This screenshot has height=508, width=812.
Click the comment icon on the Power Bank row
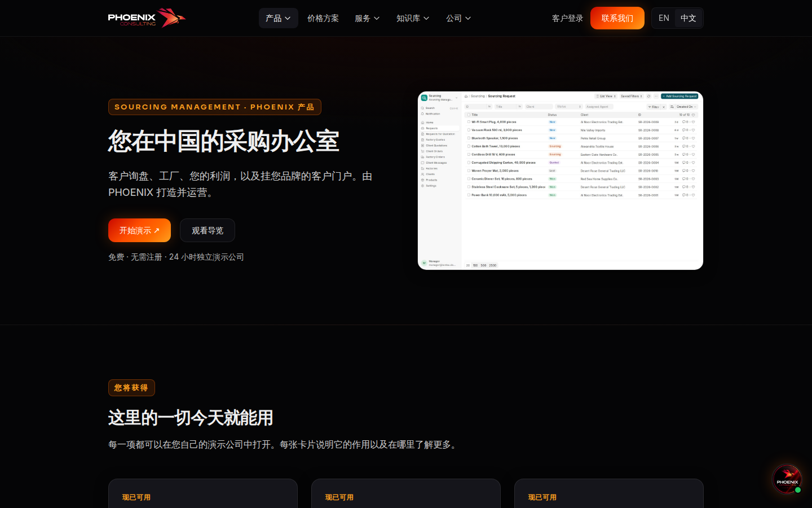(x=684, y=195)
